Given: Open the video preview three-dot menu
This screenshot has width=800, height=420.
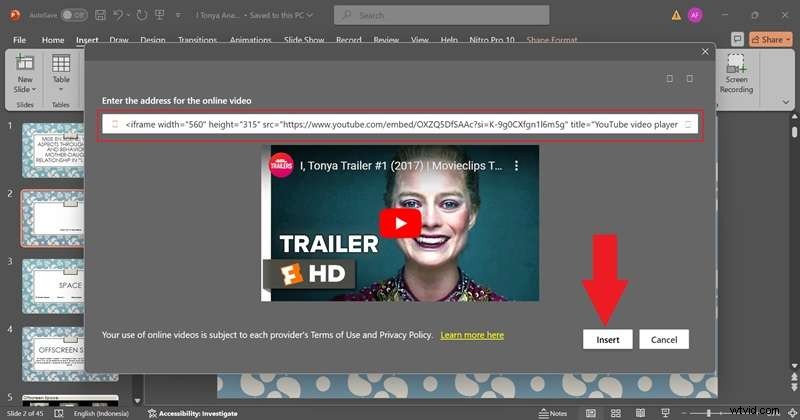Looking at the screenshot, I should (516, 166).
